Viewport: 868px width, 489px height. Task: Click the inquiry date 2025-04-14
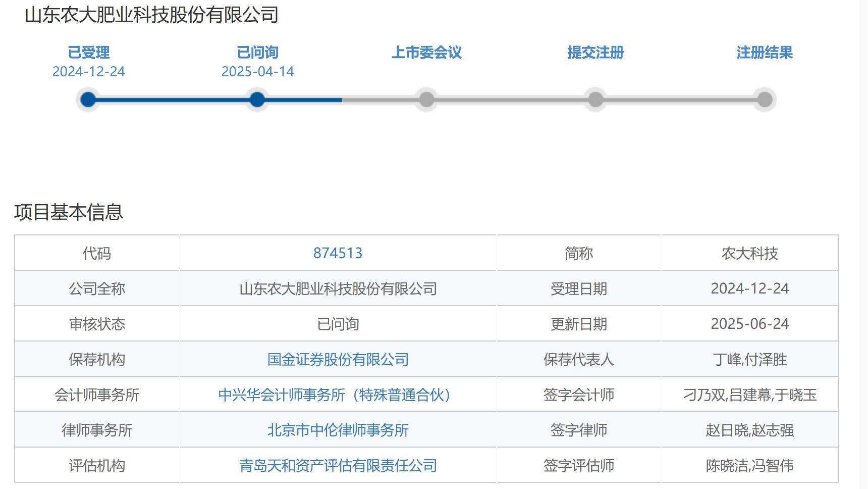257,72
